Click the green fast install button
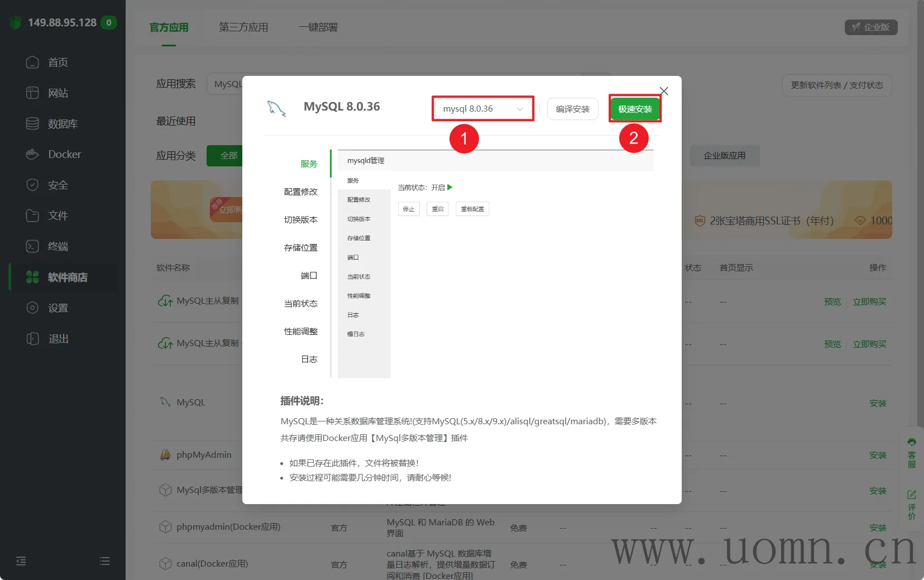This screenshot has height=580, width=924. click(x=635, y=109)
